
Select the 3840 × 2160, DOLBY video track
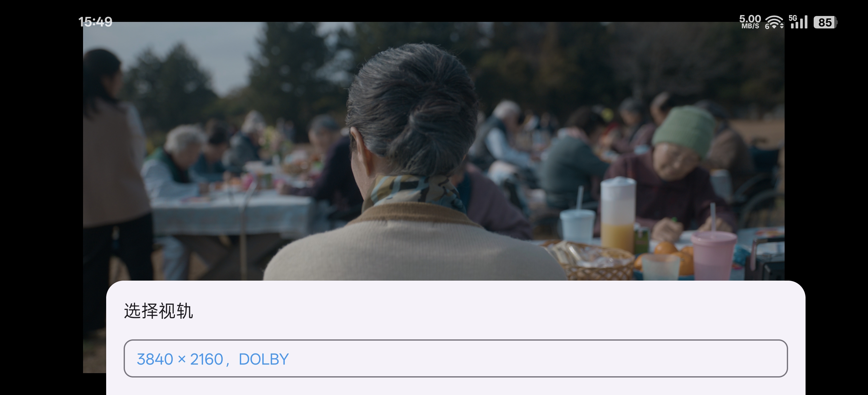456,358
